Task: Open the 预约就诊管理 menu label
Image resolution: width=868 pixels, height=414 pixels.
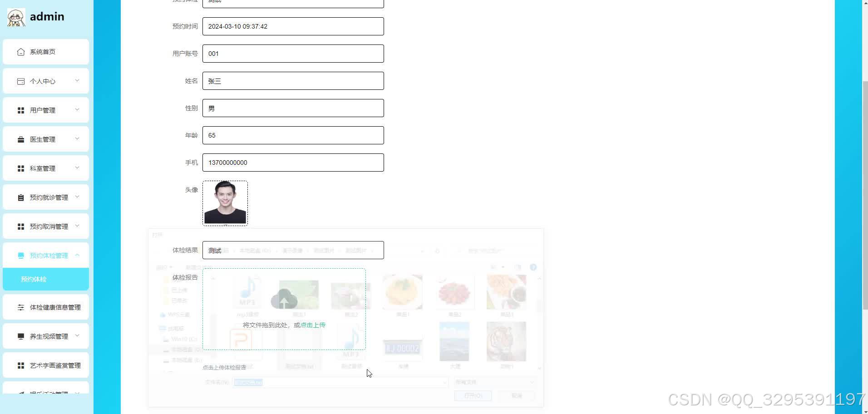Action: pos(49,197)
